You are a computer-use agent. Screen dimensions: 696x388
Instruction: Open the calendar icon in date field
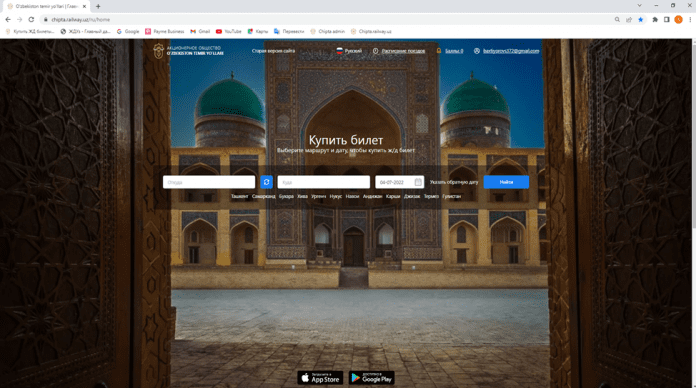point(418,182)
